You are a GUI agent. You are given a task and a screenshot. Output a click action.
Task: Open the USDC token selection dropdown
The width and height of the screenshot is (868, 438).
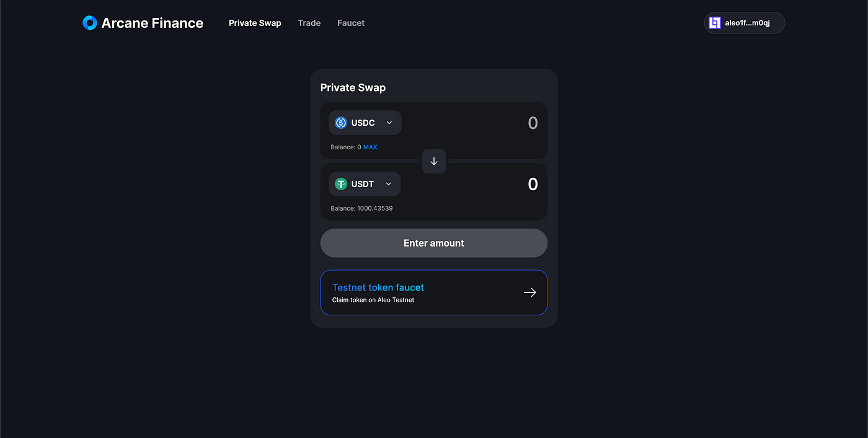tap(365, 122)
